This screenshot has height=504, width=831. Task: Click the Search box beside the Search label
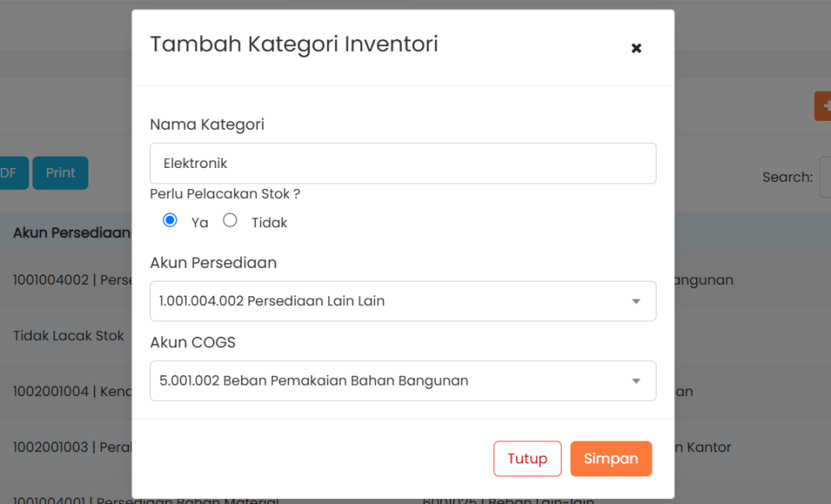[825, 177]
